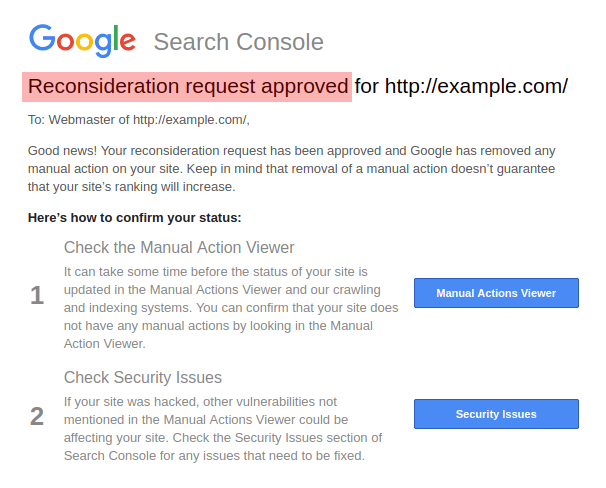Click "Check the Manual Action Viewer" heading
This screenshot has width=606, height=488.
[x=179, y=247]
